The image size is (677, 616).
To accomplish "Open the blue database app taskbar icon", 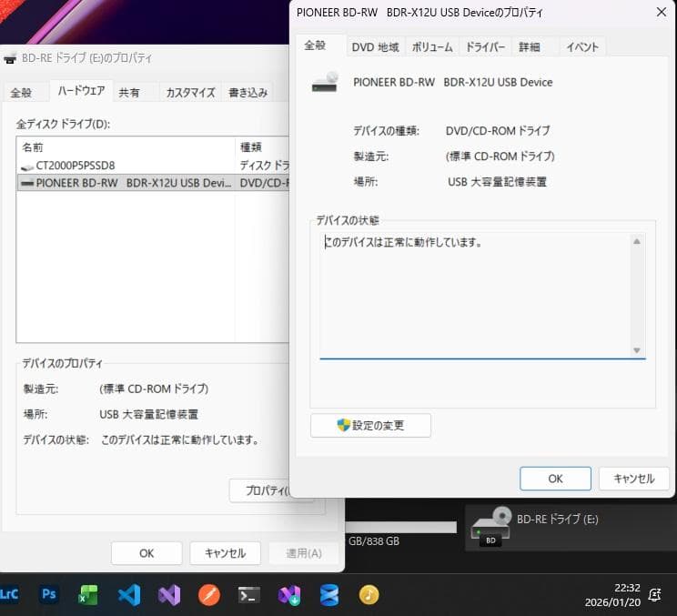I will pos(329,595).
